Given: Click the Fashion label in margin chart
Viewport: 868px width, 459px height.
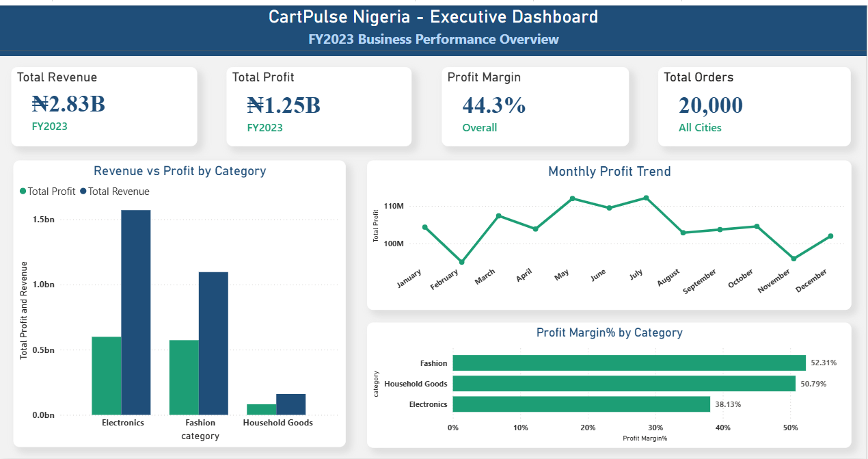Looking at the screenshot, I should [434, 363].
